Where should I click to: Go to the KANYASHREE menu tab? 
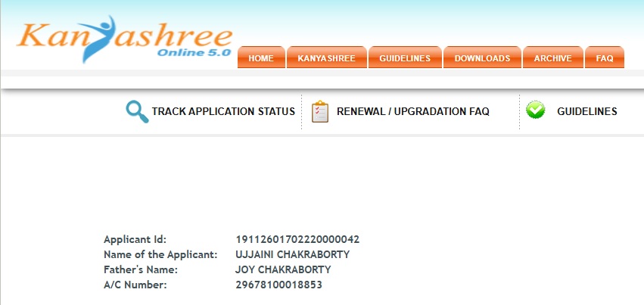(x=326, y=58)
